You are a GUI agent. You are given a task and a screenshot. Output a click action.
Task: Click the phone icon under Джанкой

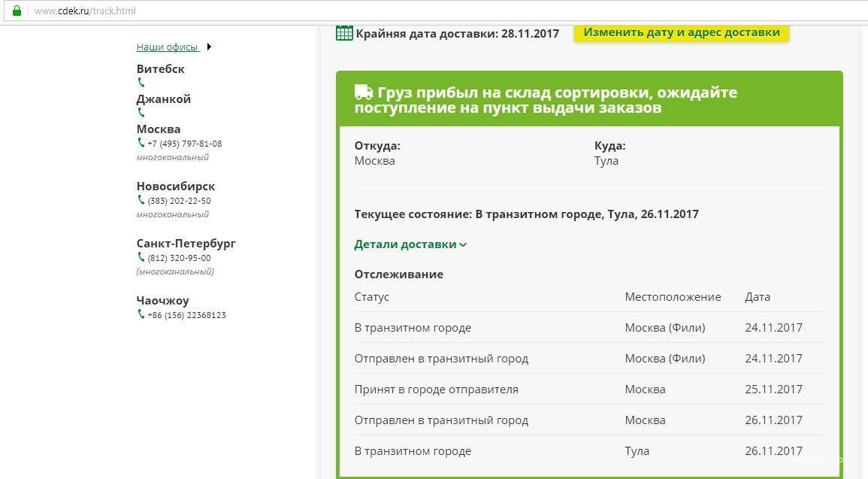pyautogui.click(x=141, y=113)
